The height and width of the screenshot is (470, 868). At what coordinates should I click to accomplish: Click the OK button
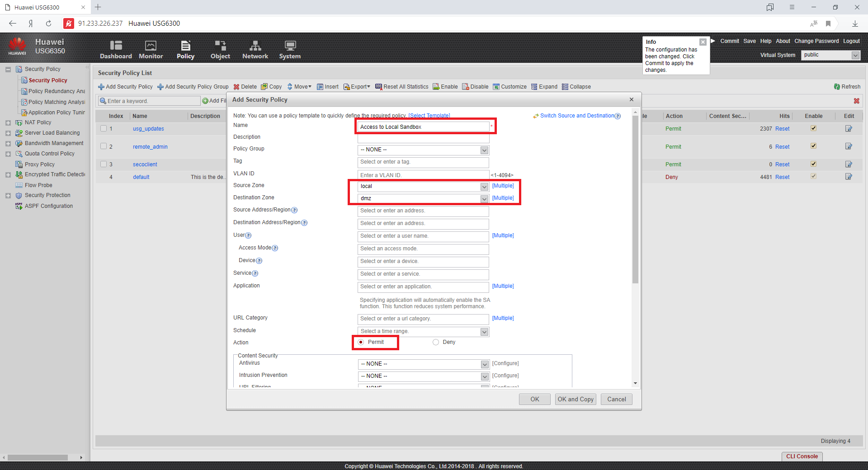535,399
